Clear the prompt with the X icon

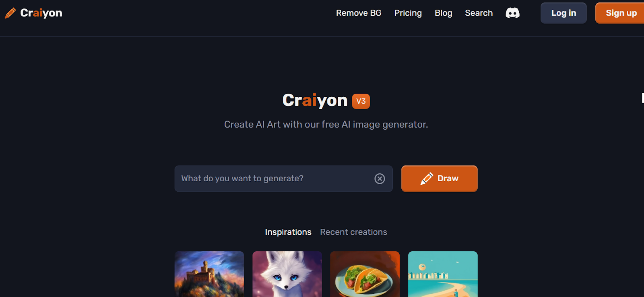[380, 178]
